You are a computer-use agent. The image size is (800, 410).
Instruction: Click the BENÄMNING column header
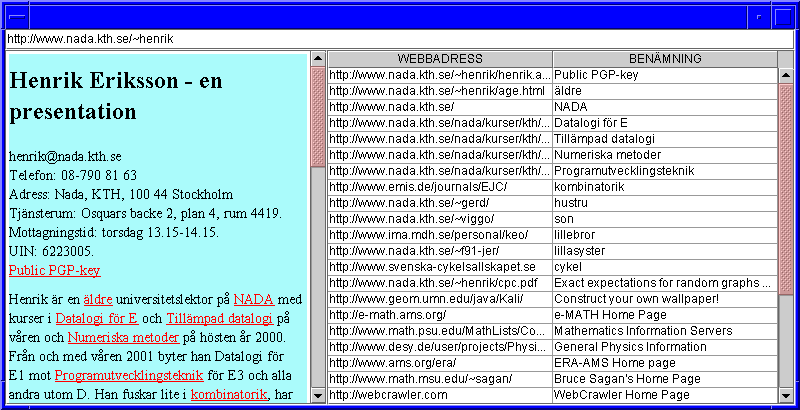[663, 59]
